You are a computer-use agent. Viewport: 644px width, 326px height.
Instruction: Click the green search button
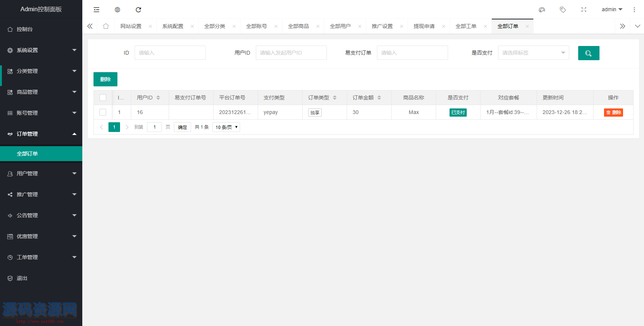(589, 53)
